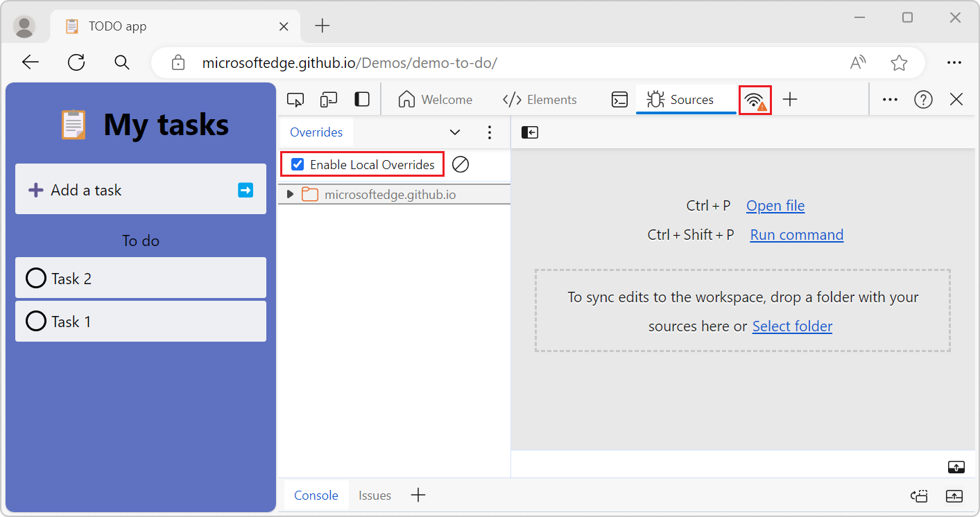Screen dimensions: 980x517
Task: Maximize the browser window
Action: 908,18
